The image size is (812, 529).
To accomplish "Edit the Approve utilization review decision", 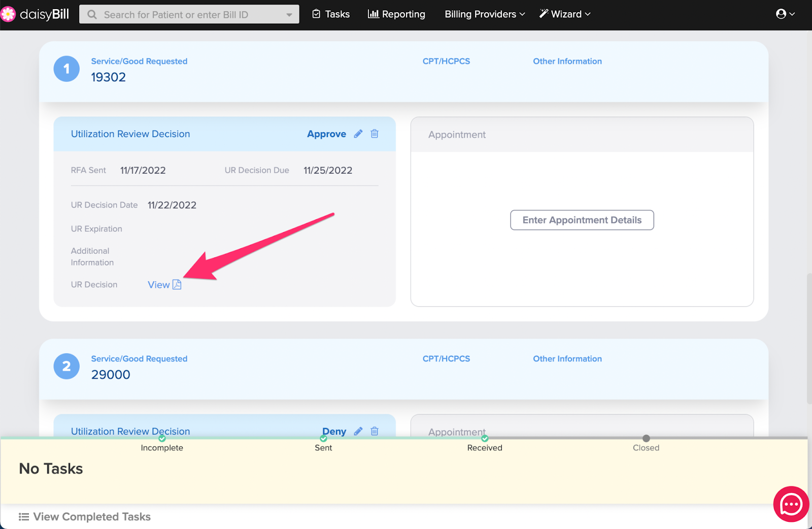I will point(358,134).
